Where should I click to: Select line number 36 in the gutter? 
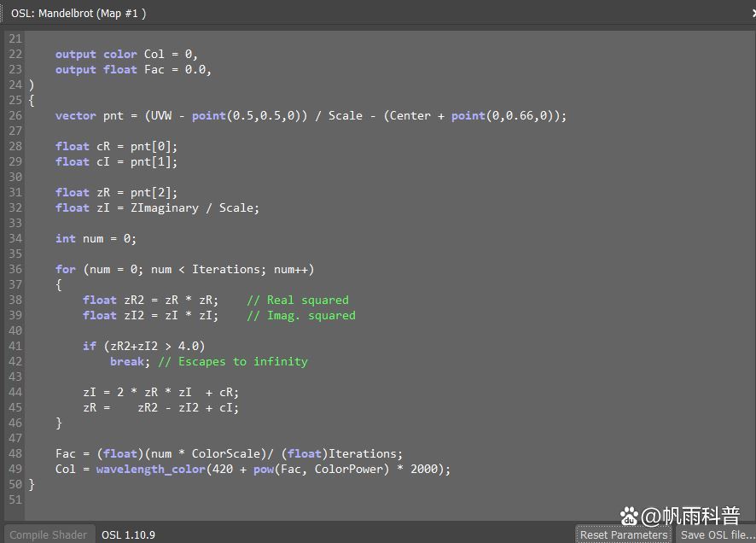coord(15,269)
